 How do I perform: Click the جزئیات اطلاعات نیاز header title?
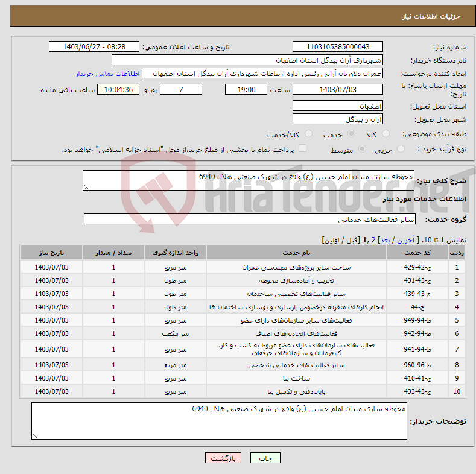[431, 16]
